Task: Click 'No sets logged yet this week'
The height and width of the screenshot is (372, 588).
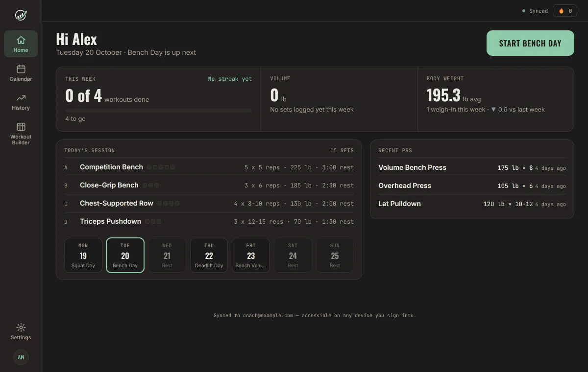Action: 312,110
